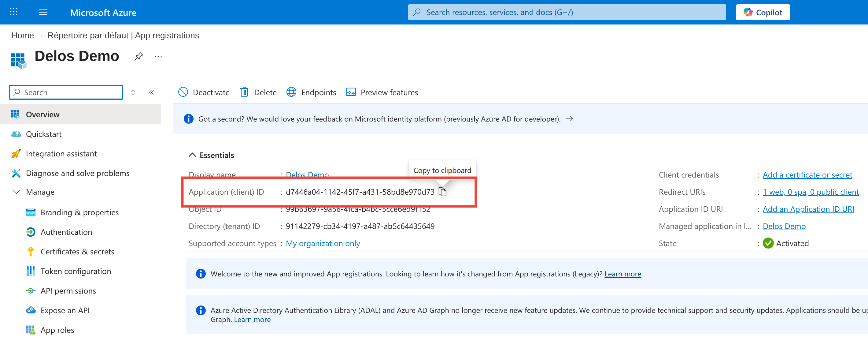
Task: Click the sidebar Search box
Action: coord(66,92)
